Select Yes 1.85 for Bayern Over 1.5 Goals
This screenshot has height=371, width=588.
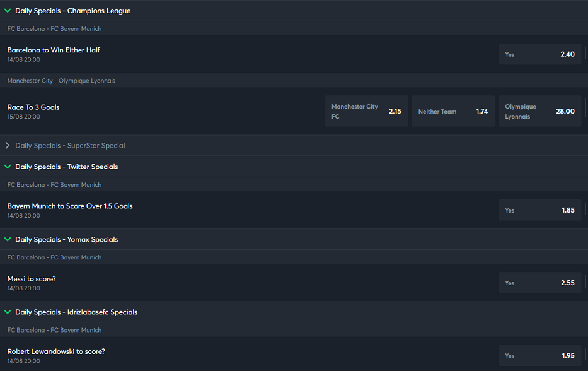tap(539, 210)
